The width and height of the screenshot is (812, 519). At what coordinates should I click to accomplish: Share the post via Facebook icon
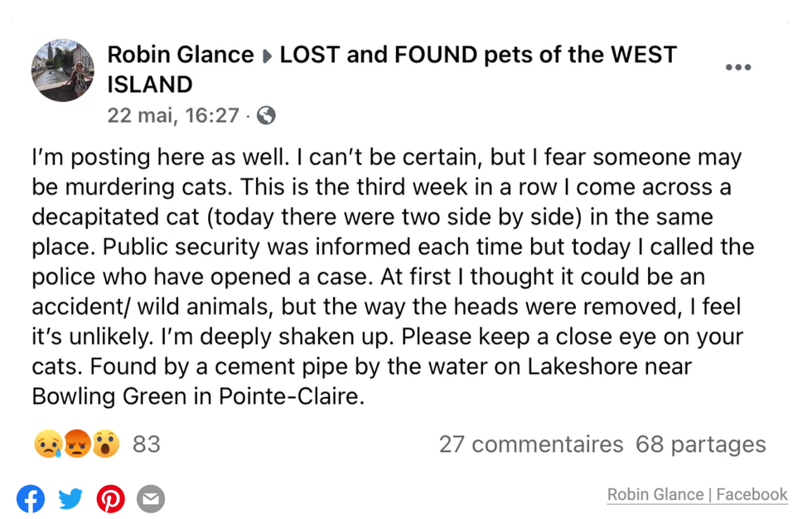pos(31,498)
